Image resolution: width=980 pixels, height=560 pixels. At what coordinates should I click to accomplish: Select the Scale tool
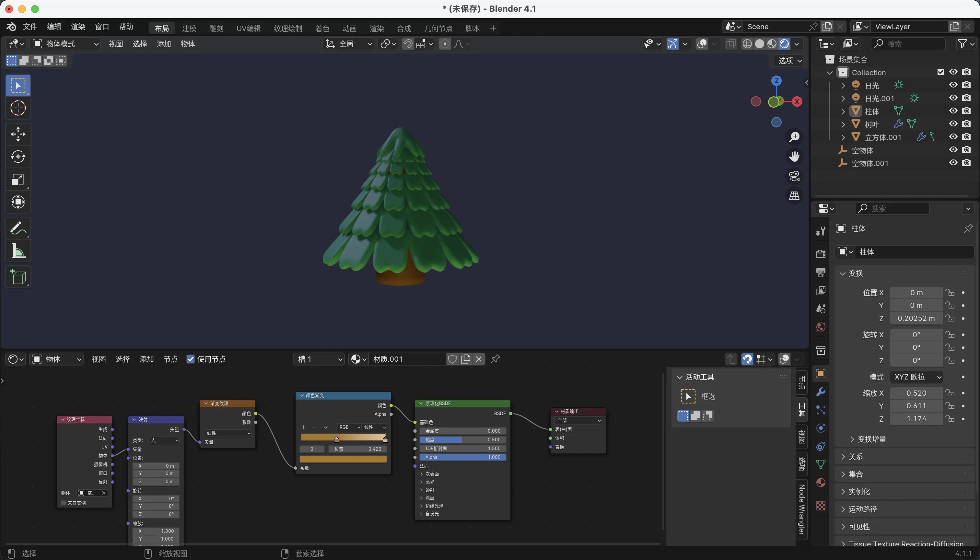[18, 179]
